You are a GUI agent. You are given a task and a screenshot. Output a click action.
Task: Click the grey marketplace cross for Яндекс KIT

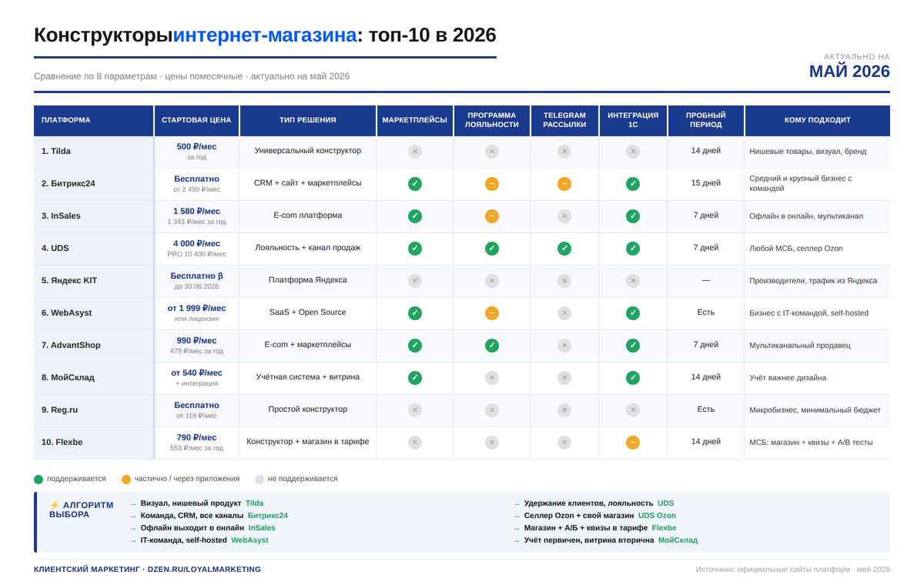(x=415, y=281)
